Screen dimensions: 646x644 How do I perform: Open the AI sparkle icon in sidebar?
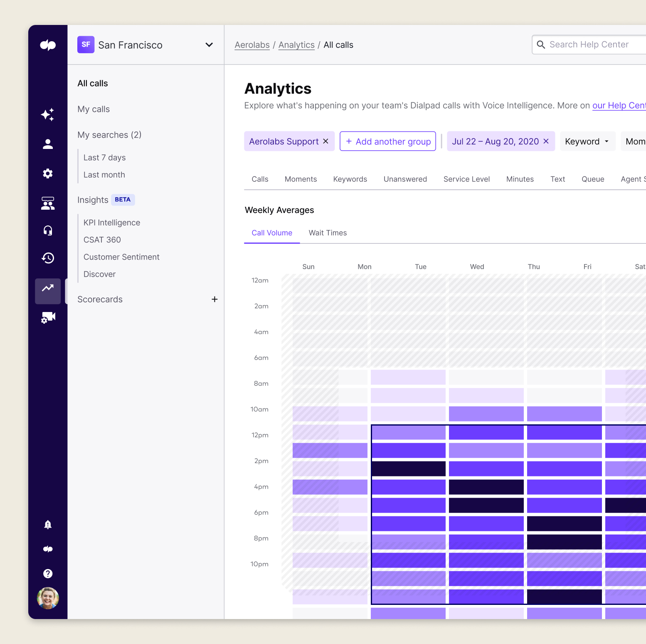[x=48, y=114]
